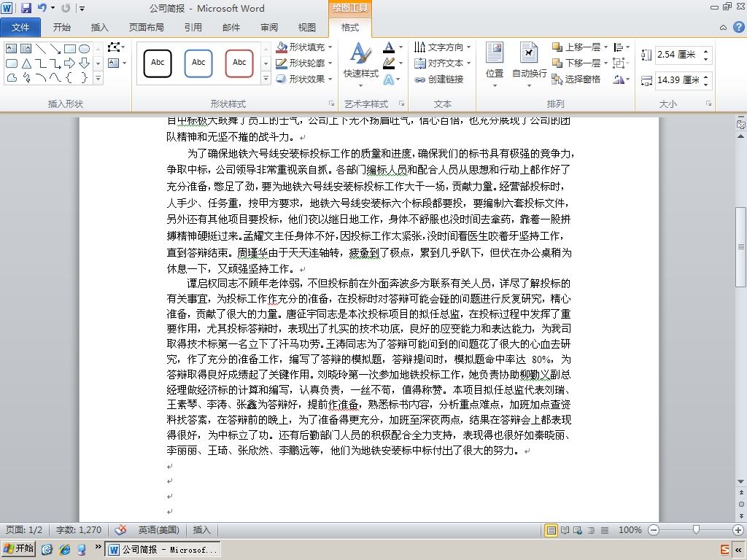
Task: Pick the arrow line shape
Action: point(55,49)
